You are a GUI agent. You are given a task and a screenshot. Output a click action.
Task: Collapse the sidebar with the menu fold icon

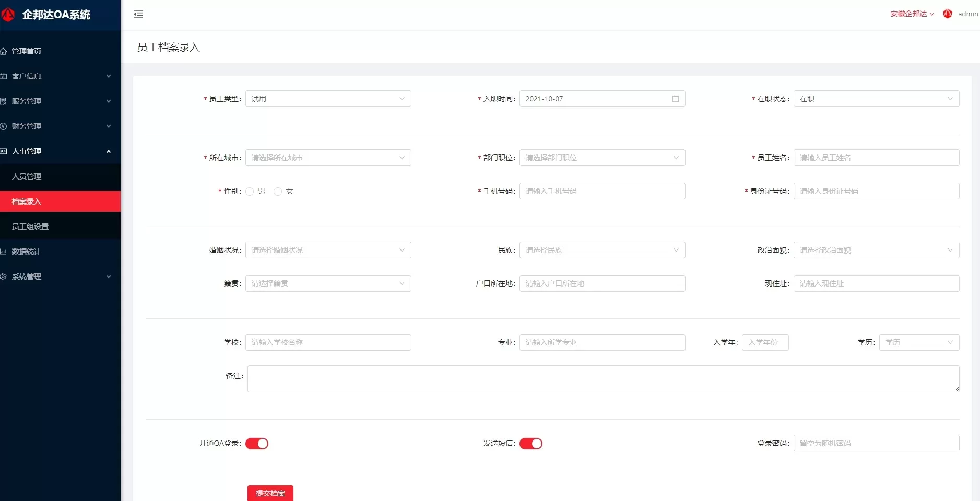(x=138, y=14)
